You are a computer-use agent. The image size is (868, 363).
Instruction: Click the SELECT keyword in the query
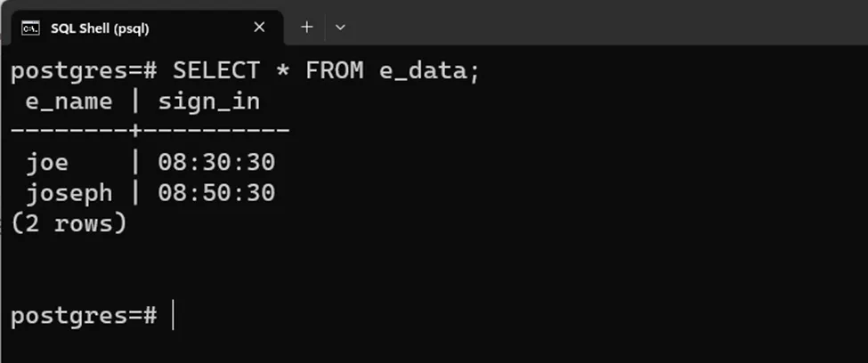[215, 71]
